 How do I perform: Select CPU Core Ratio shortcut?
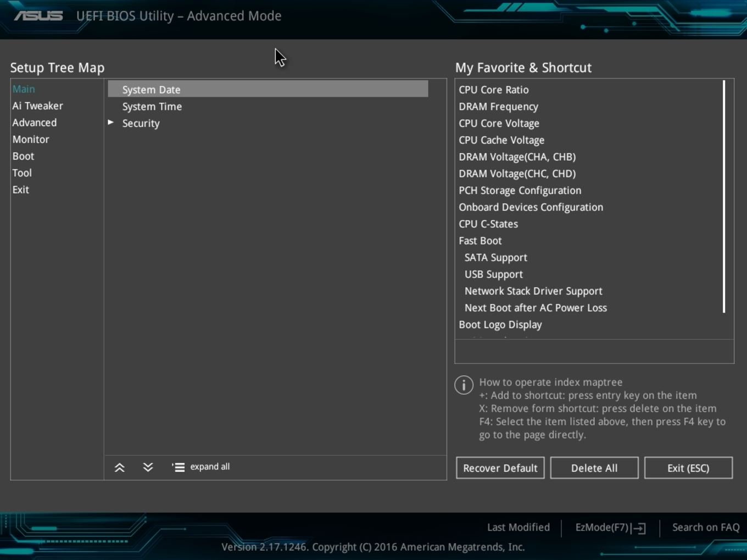(x=494, y=89)
